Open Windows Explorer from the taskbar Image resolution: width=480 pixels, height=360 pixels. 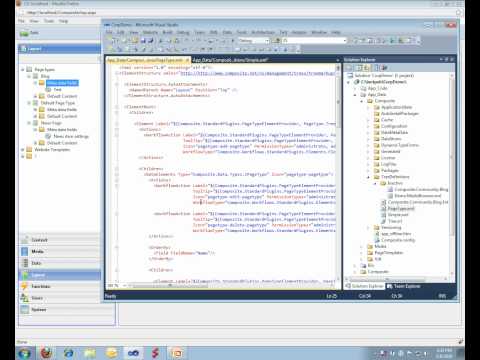coord(90,353)
